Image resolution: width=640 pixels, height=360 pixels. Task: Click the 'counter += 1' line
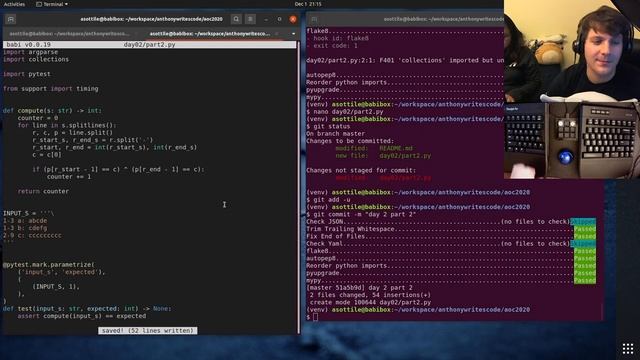69,177
